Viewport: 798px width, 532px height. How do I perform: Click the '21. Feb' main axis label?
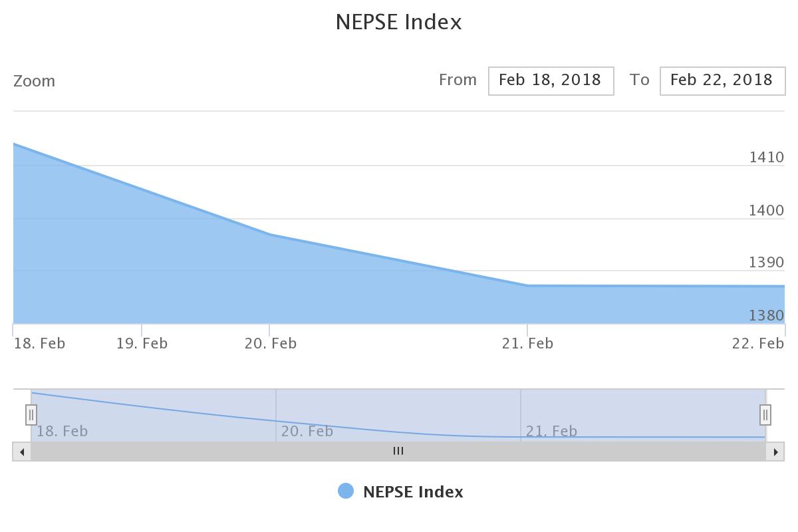pyautogui.click(x=527, y=343)
